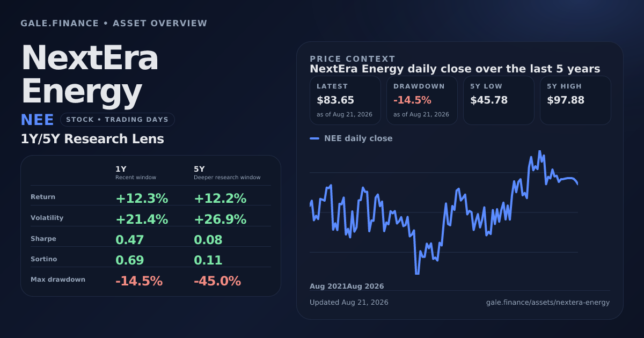Select the 1Y max drawdown -14.5%

tap(139, 281)
